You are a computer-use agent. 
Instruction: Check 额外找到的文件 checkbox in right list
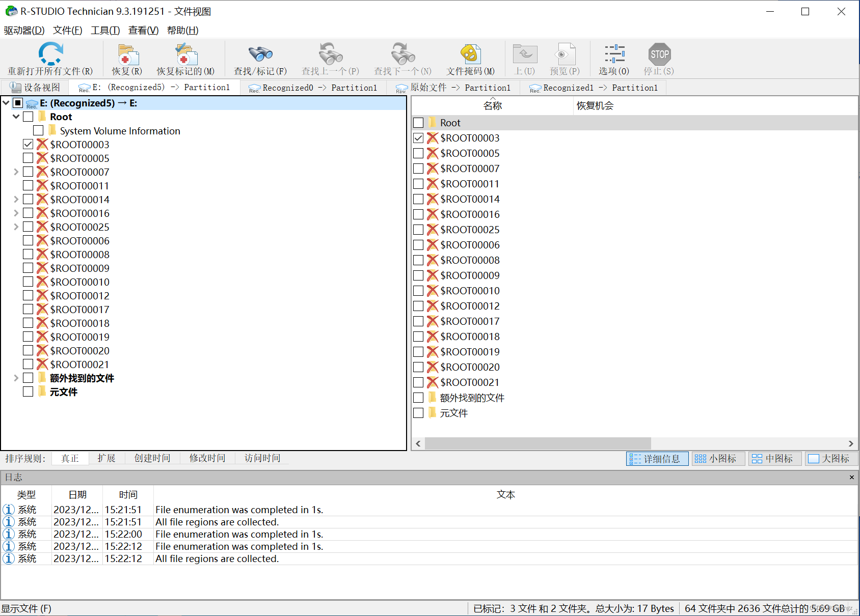point(418,398)
